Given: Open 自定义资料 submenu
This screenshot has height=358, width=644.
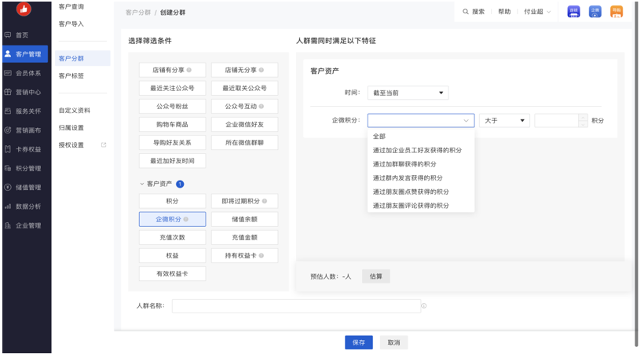Looking at the screenshot, I should pyautogui.click(x=75, y=111).
